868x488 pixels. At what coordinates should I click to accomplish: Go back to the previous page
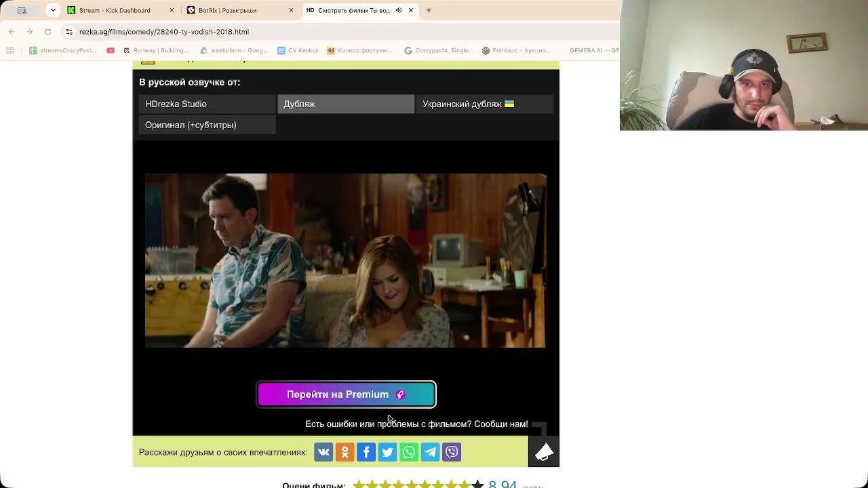coord(12,32)
